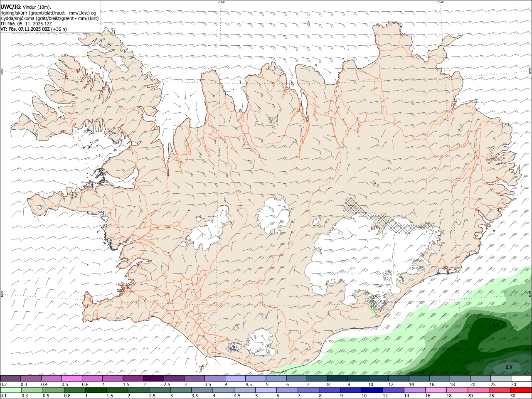Pick the snow legend swatch between 0.5 and 0.8
This screenshot has width=532, height=399.
click(x=71, y=378)
